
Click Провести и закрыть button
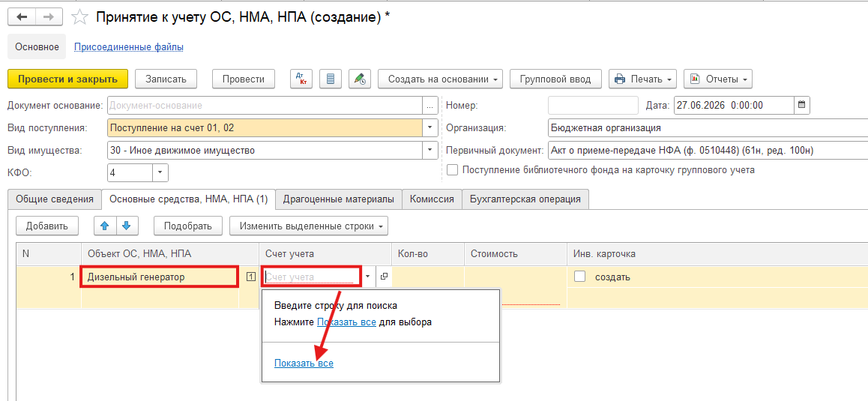(x=68, y=79)
